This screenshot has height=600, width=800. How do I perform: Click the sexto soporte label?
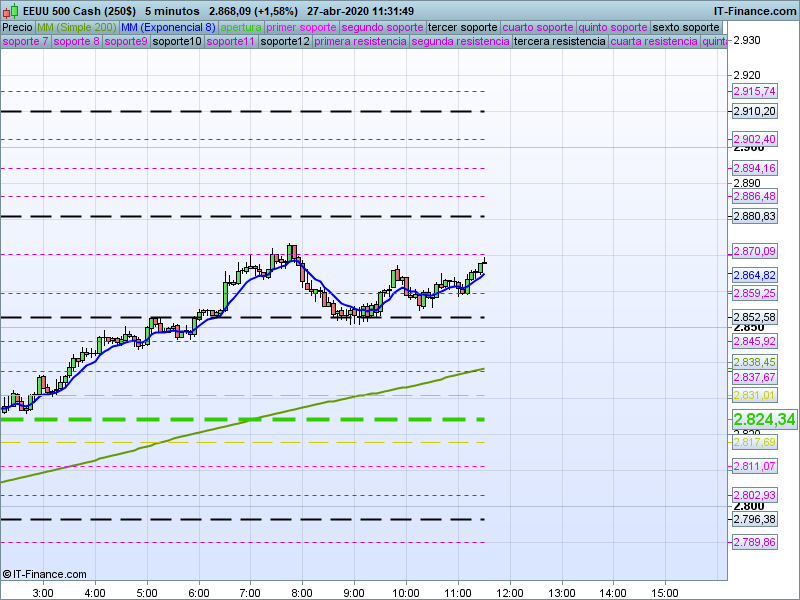[686, 27]
